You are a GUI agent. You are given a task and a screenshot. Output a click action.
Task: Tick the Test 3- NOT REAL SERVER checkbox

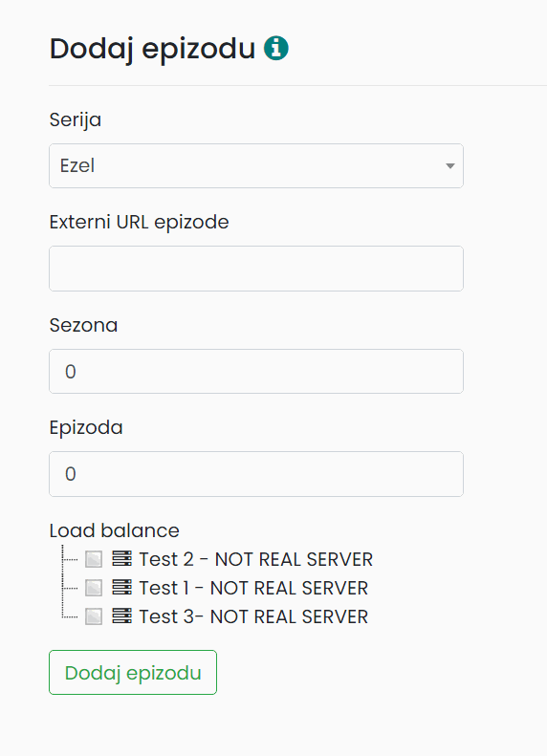click(94, 616)
